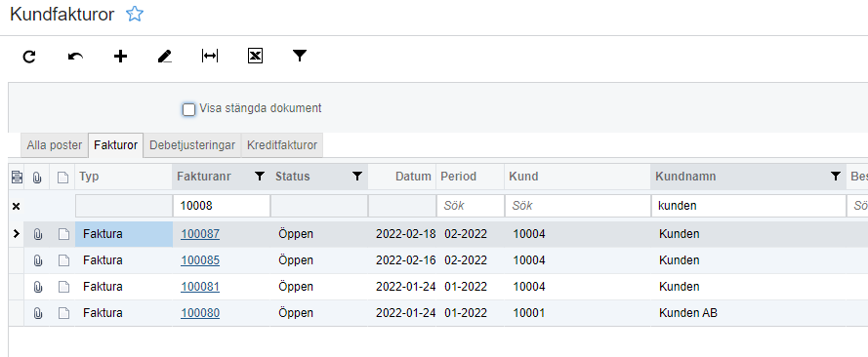This screenshot has width=868, height=357.
Task: Click the paperclip attachment icon for invoice 100080
Action: pyautogui.click(x=37, y=313)
